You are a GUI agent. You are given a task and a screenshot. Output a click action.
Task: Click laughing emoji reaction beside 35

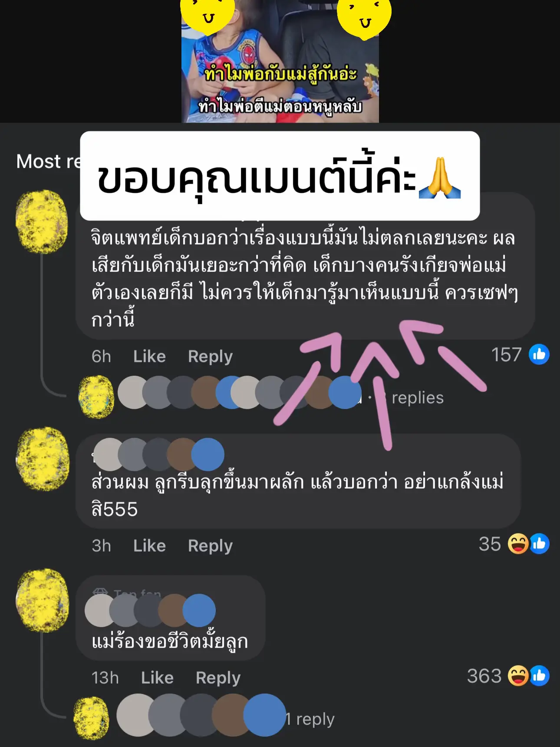[x=518, y=544]
